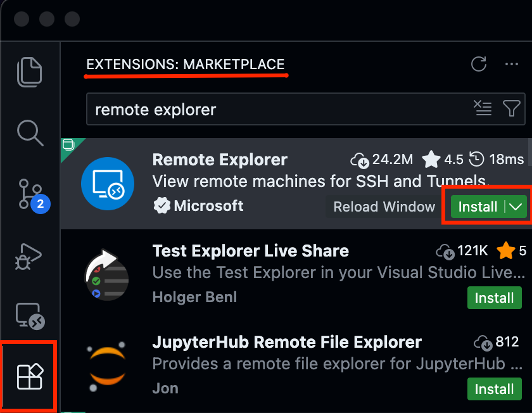
Task: Install the Test Explorer Live Share extension
Action: click(x=494, y=298)
